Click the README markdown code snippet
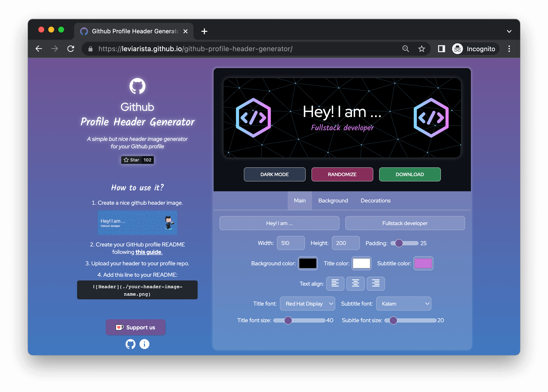 [137, 290]
